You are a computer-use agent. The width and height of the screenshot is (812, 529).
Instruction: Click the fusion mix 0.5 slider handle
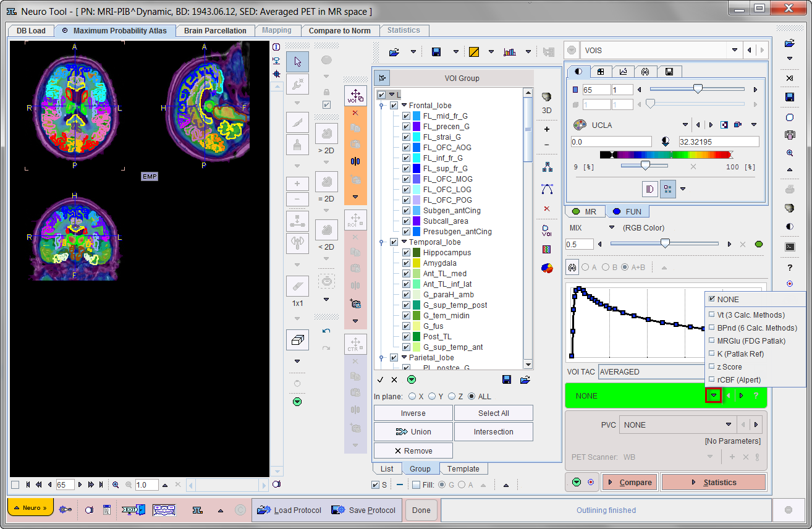click(x=665, y=244)
